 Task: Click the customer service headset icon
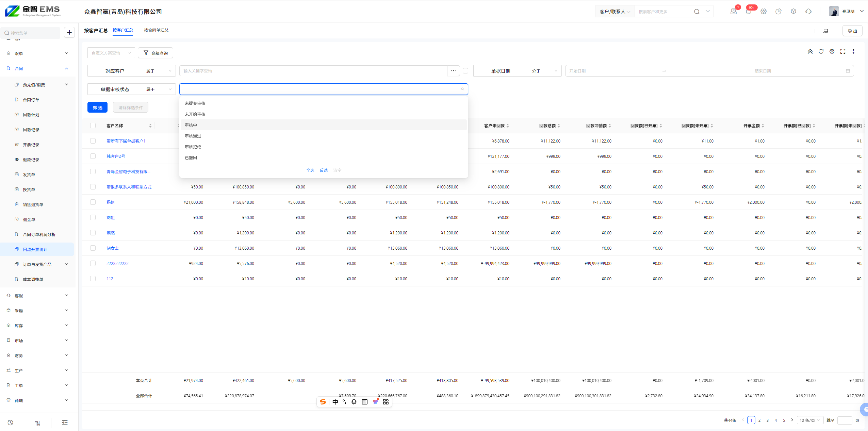coord(808,12)
